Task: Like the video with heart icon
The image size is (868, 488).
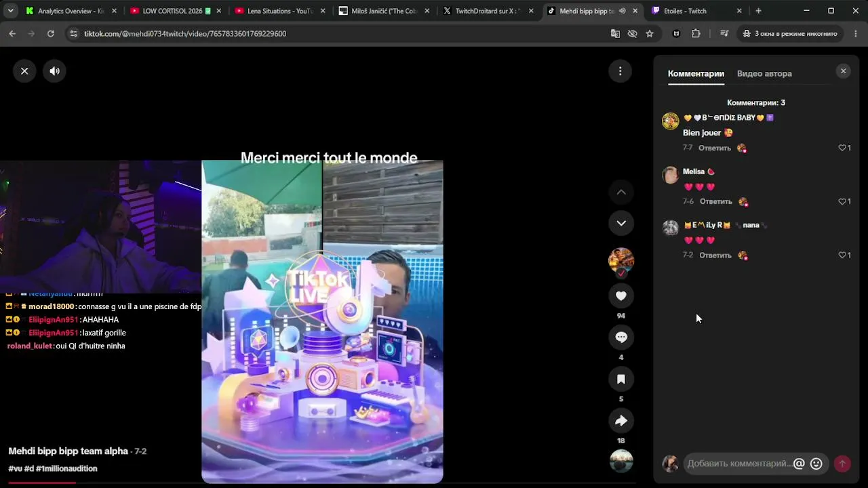Action: click(x=620, y=296)
